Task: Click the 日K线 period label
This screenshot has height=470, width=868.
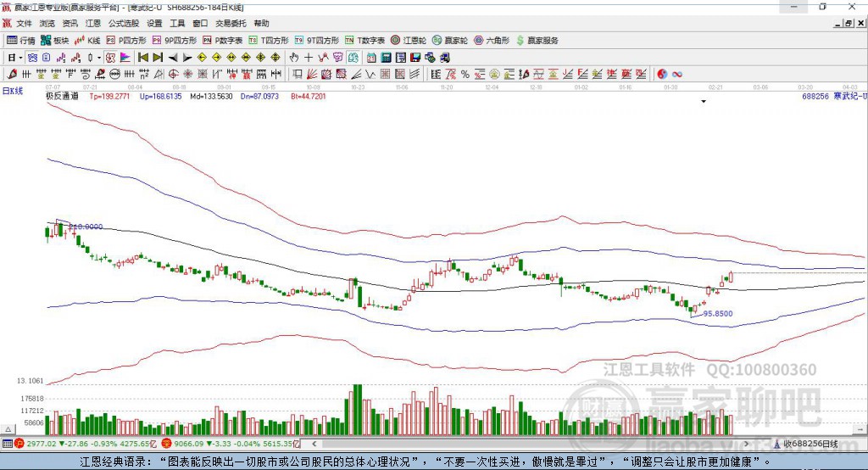Action: 14,91
